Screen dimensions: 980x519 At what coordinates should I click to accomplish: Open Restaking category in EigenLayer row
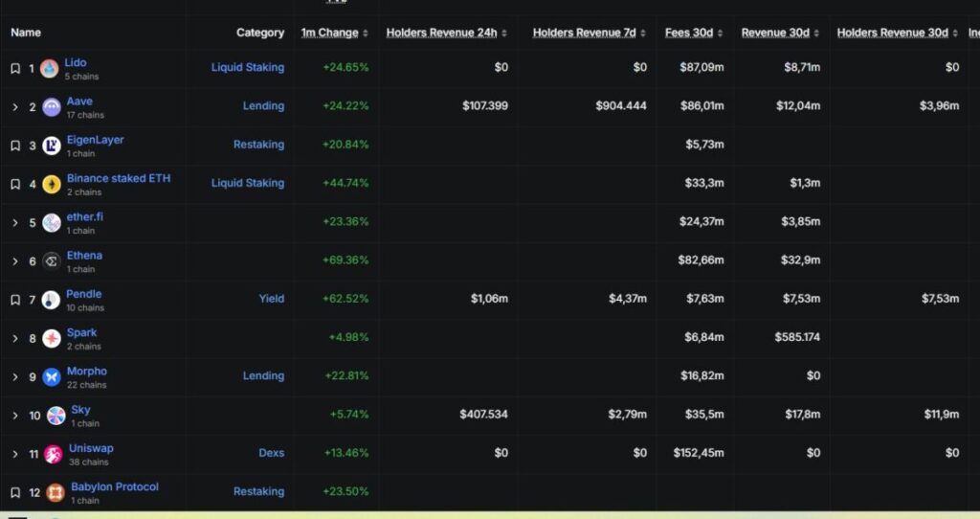pyautogui.click(x=258, y=145)
